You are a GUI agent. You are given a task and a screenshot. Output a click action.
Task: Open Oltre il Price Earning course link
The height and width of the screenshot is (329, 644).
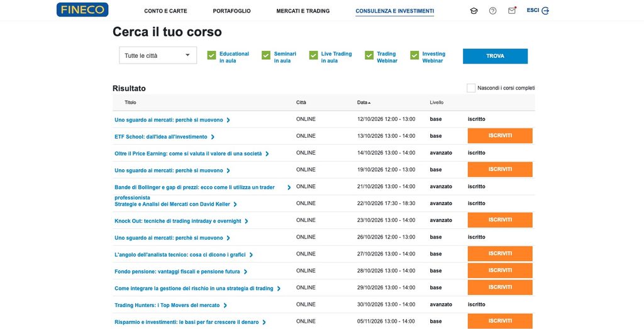coord(188,153)
